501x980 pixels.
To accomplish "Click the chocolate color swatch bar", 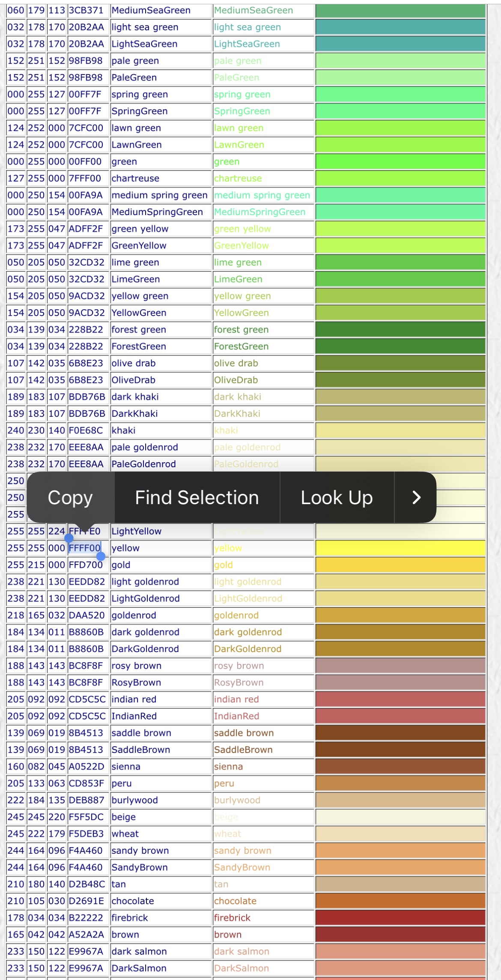I will coord(400,901).
